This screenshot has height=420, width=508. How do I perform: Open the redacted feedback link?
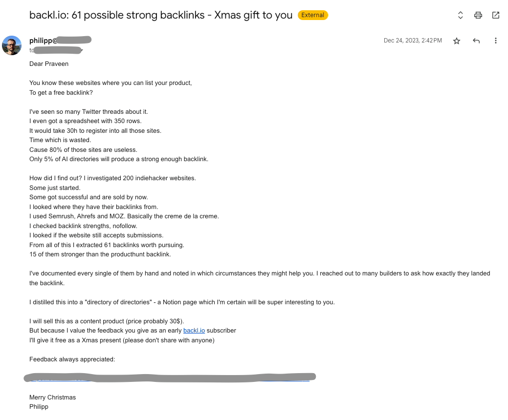click(169, 377)
